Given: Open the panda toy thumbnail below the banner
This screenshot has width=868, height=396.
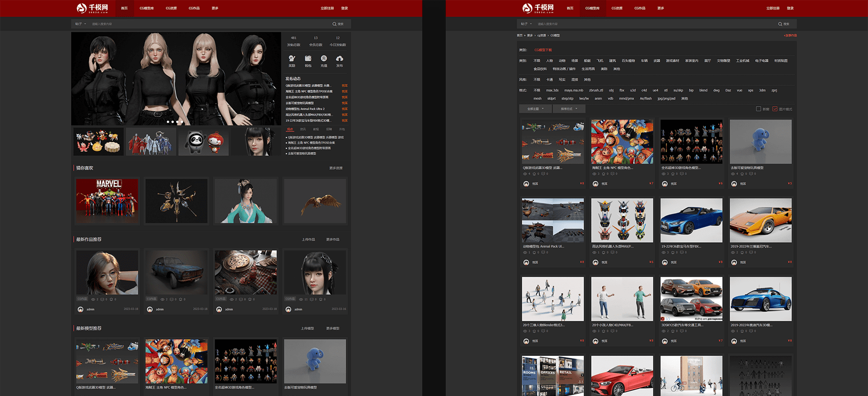Looking at the screenshot, I should pyautogui.click(x=204, y=141).
